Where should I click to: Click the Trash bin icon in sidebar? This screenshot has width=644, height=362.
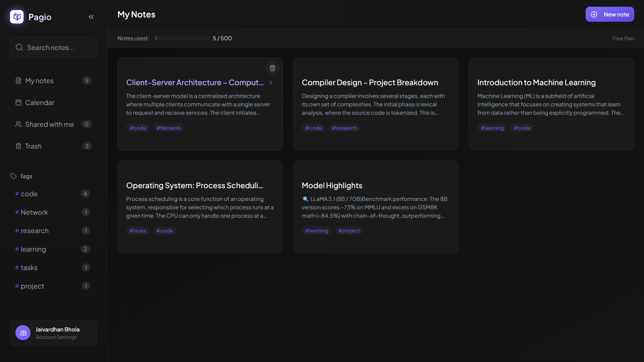point(18,146)
